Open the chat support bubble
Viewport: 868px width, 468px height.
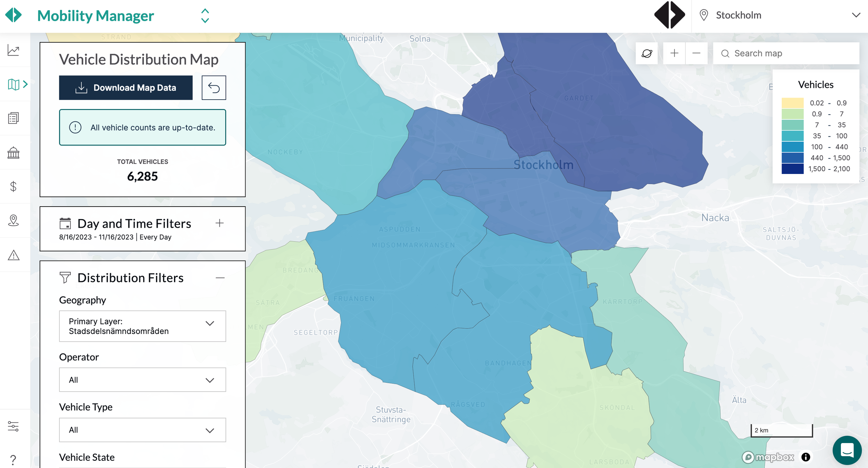[x=846, y=450]
